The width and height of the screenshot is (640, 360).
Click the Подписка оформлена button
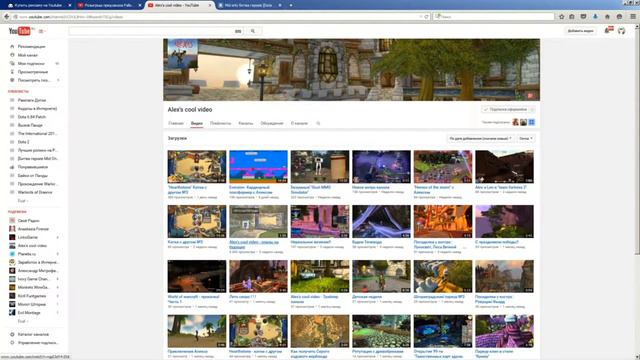(x=506, y=109)
